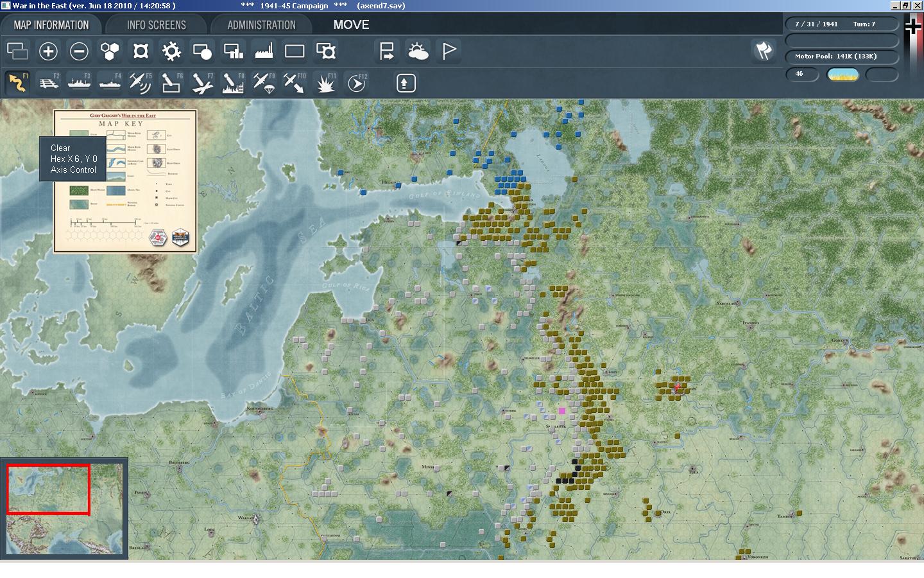Screen dimensions: 924x578
Task: Switch to the Info Screens tab
Action: click(x=156, y=25)
